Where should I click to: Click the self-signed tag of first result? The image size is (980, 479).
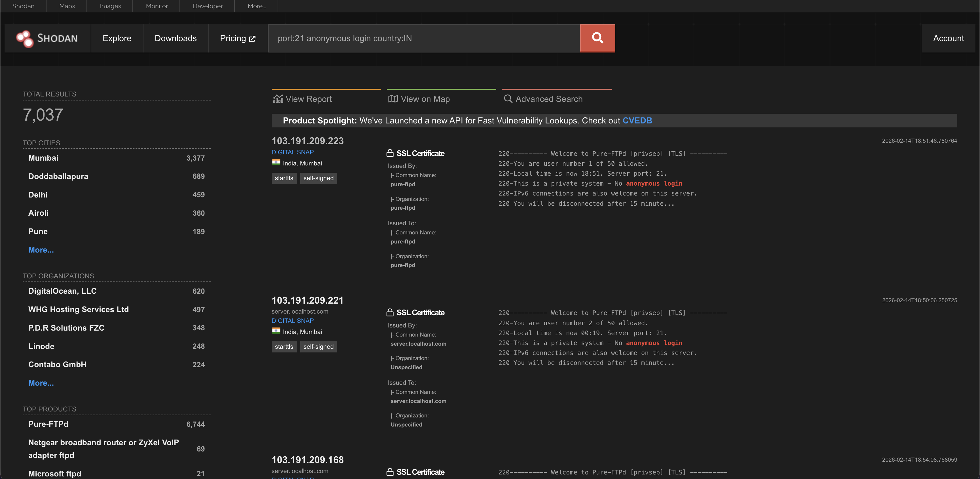tap(318, 178)
